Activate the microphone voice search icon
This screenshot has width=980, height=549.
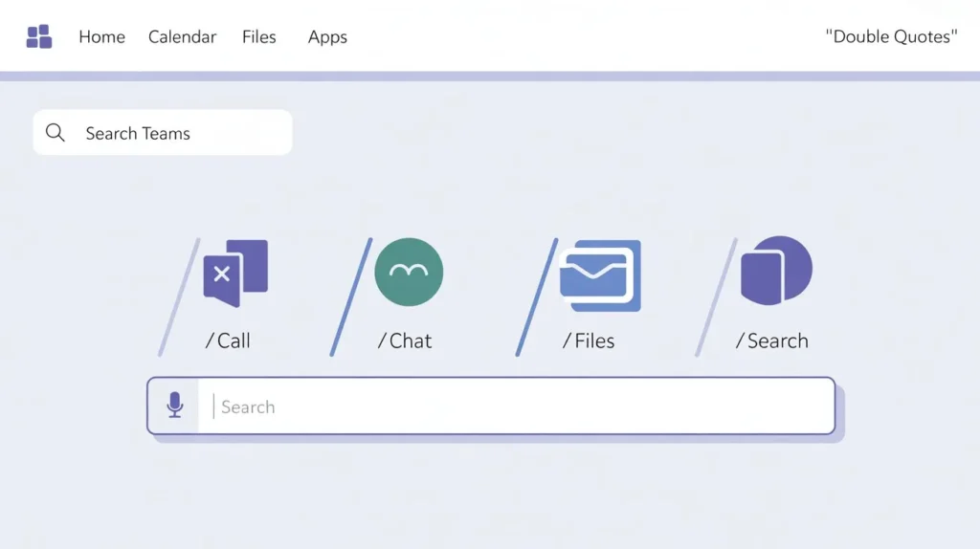tap(175, 406)
